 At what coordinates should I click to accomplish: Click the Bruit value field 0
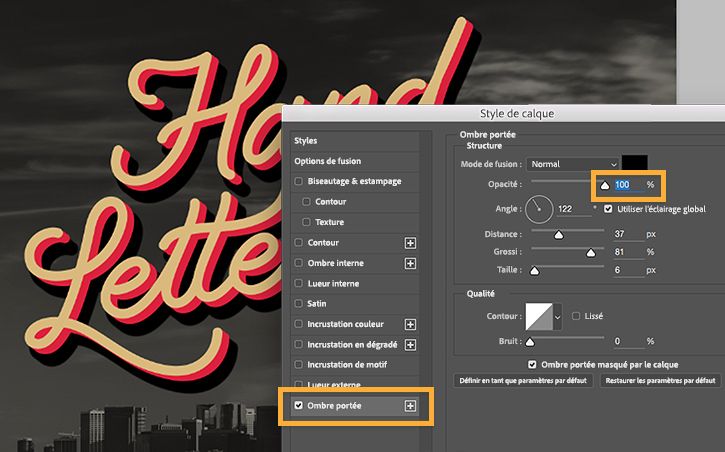628,341
